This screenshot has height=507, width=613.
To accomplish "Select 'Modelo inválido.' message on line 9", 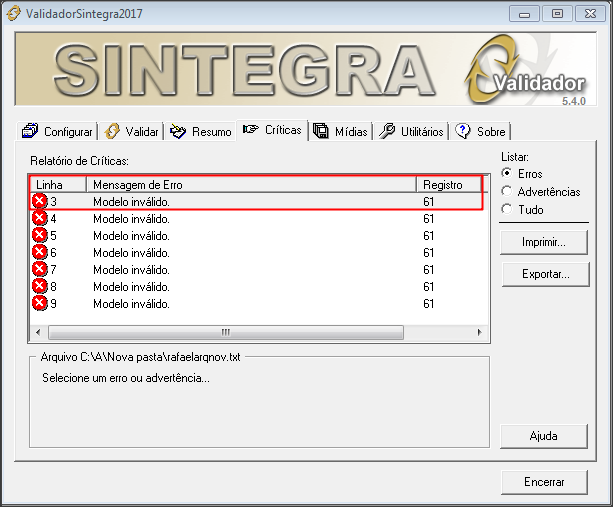I will tap(131, 304).
